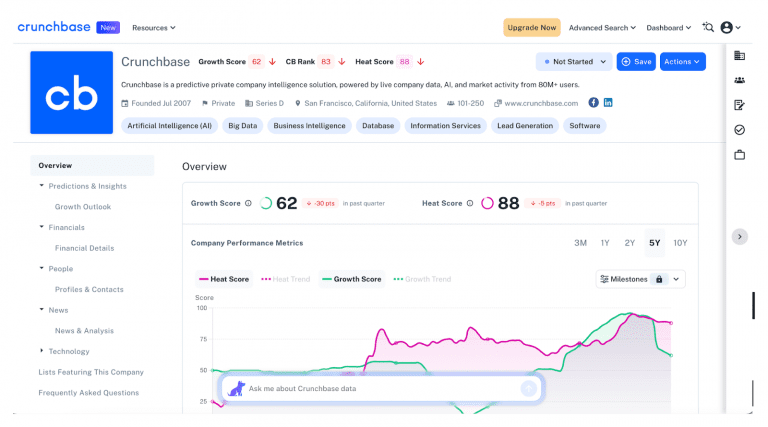Click the Ask me about Crunchbase data field
The width and height of the screenshot is (768, 427).
click(382, 388)
